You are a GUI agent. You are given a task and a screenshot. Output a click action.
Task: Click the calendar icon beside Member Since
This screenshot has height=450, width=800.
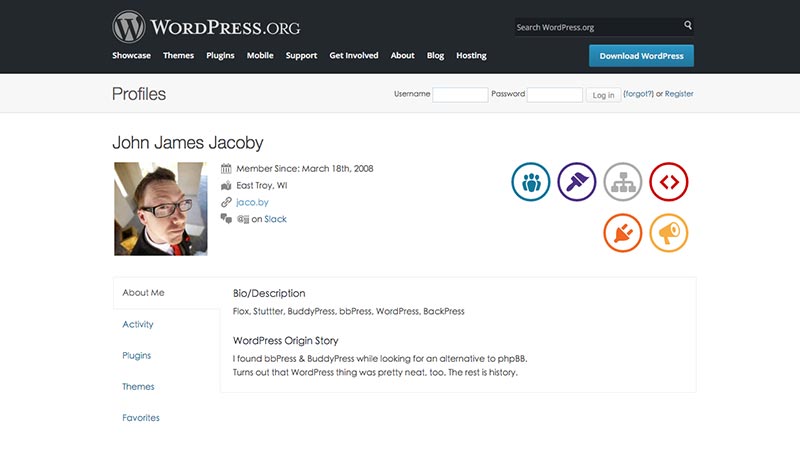click(226, 168)
